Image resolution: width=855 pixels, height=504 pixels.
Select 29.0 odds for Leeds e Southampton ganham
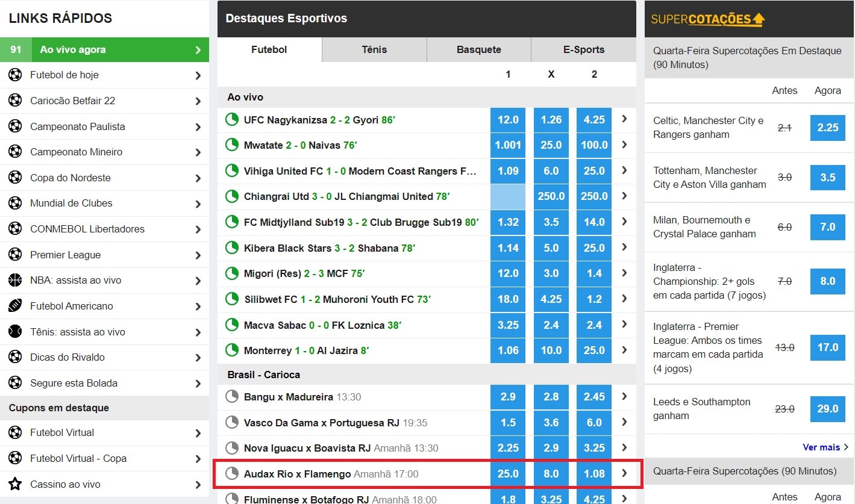pos(828,409)
